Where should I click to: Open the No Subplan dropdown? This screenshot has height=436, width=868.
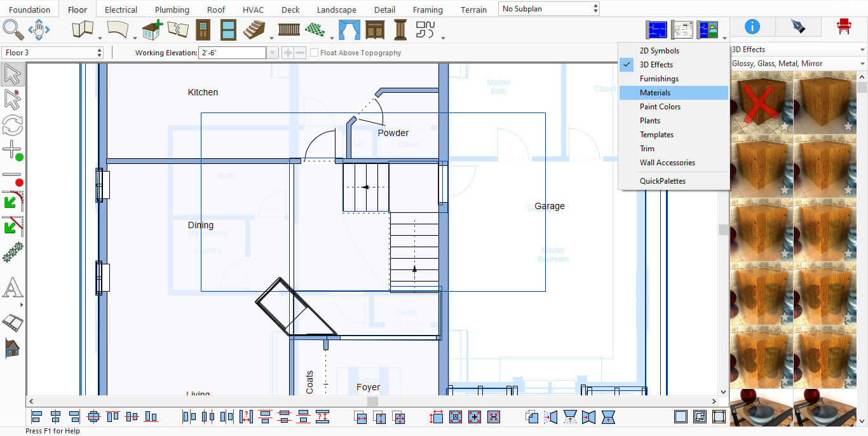coord(549,9)
